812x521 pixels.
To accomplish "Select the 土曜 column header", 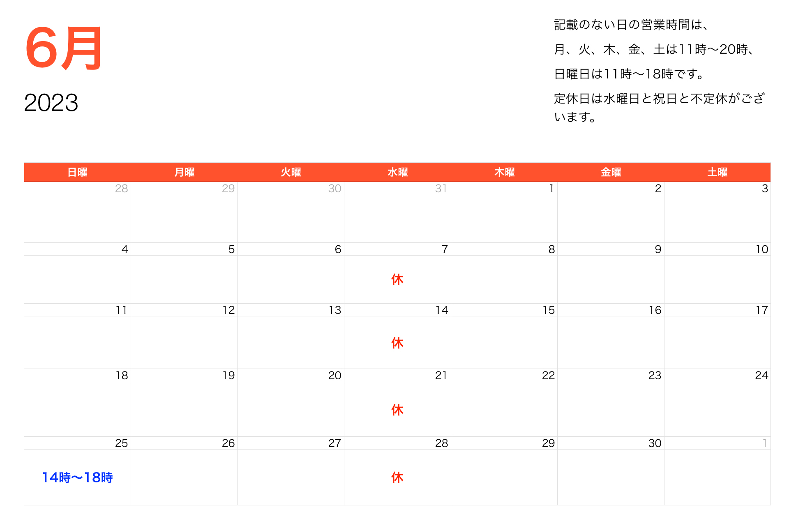I will pyautogui.click(x=717, y=172).
